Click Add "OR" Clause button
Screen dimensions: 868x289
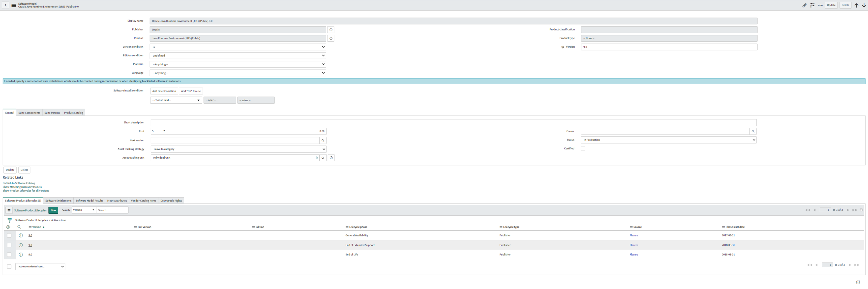(191, 91)
